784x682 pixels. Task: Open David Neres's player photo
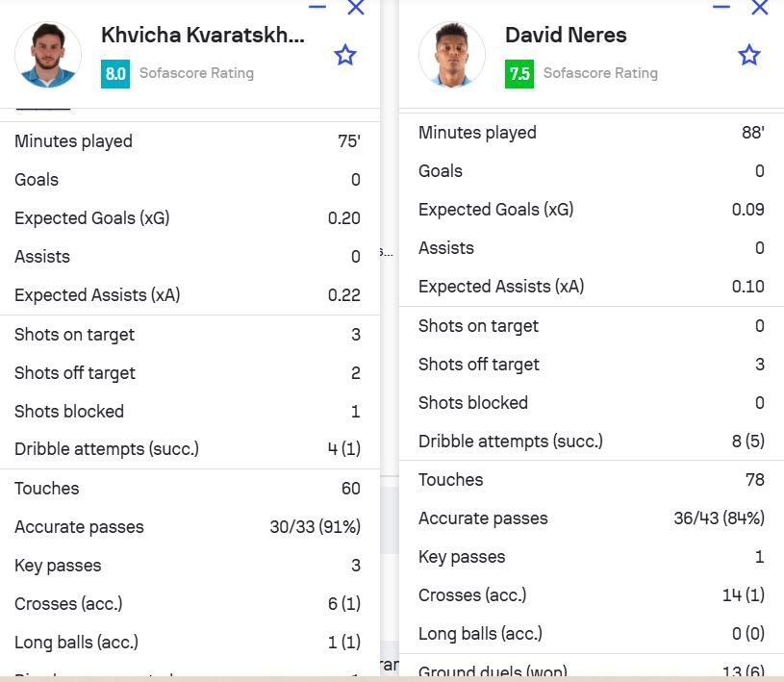(x=452, y=54)
